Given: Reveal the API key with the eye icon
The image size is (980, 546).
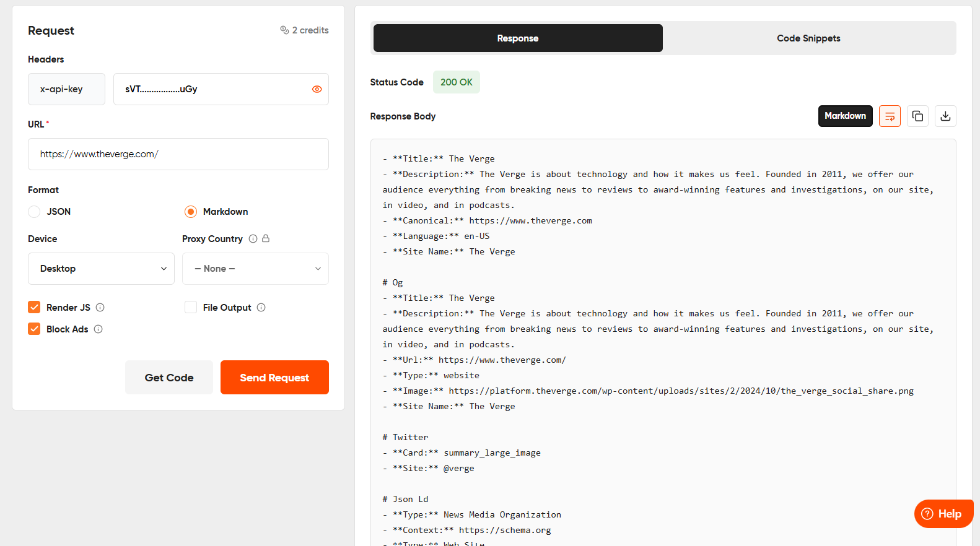Looking at the screenshot, I should pyautogui.click(x=317, y=89).
